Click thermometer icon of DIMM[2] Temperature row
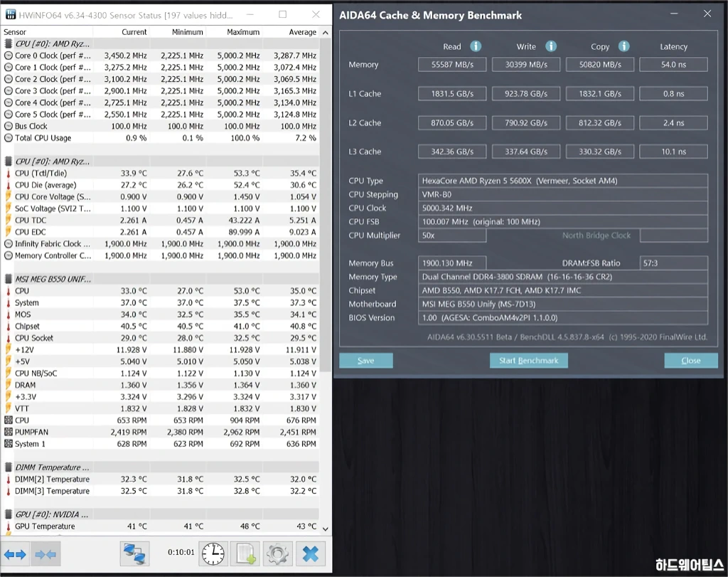 click(9, 479)
